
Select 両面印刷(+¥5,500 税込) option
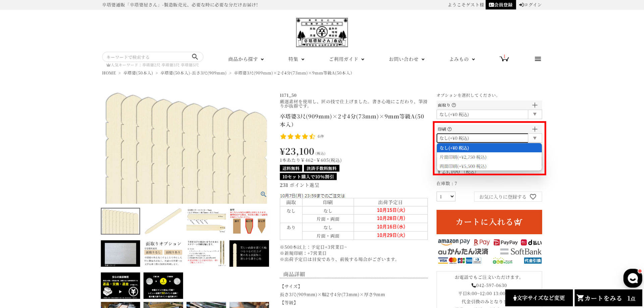click(x=489, y=166)
